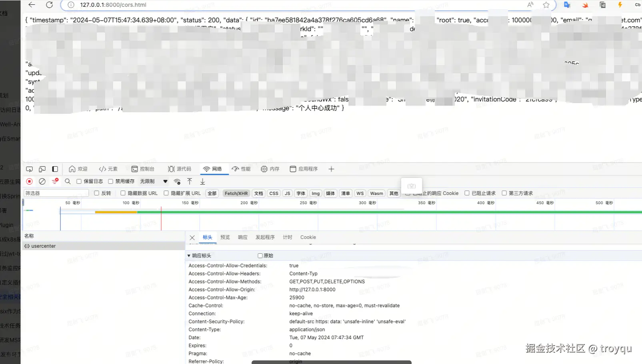Filter requests by Media (媒体)
The image size is (642, 364).
pyautogui.click(x=330, y=193)
